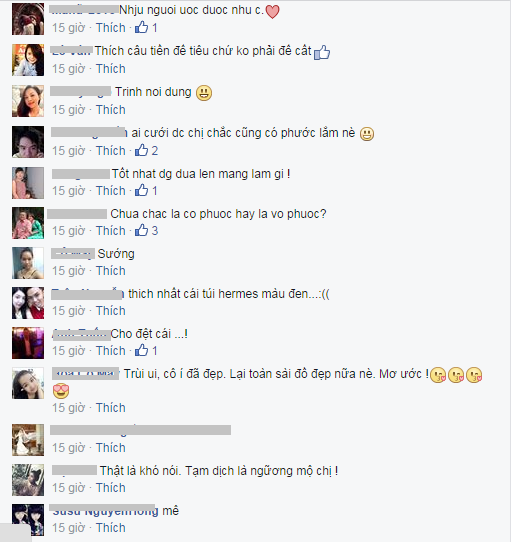This screenshot has height=542, width=511.
Task: Like the 'Sướng' comment via Thích
Action: tap(111, 271)
